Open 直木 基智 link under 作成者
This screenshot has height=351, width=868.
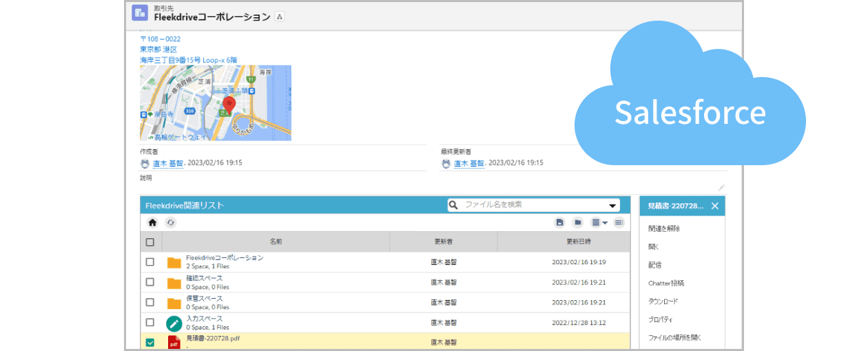click(168, 164)
